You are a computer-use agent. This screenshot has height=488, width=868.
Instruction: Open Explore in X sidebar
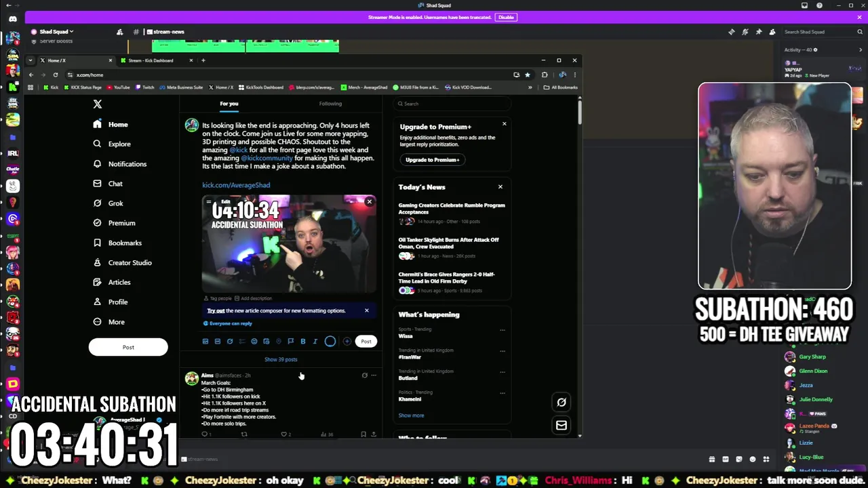click(x=112, y=144)
